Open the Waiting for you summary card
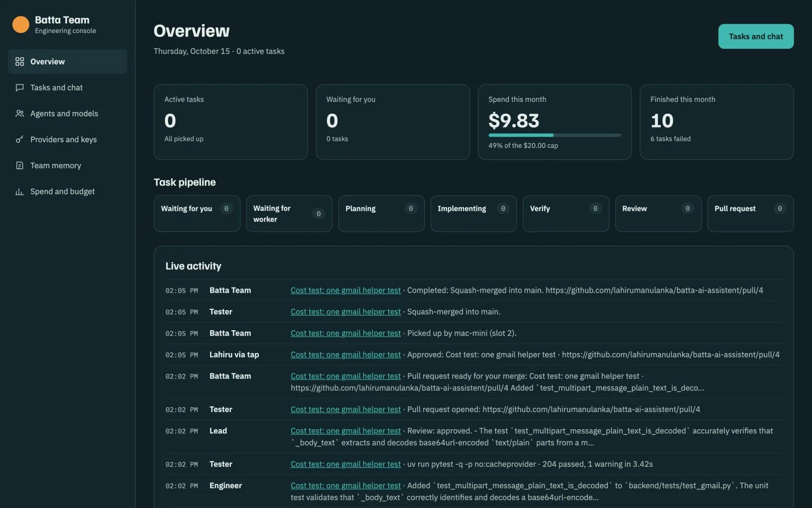The height and width of the screenshot is (508, 812). point(392,122)
